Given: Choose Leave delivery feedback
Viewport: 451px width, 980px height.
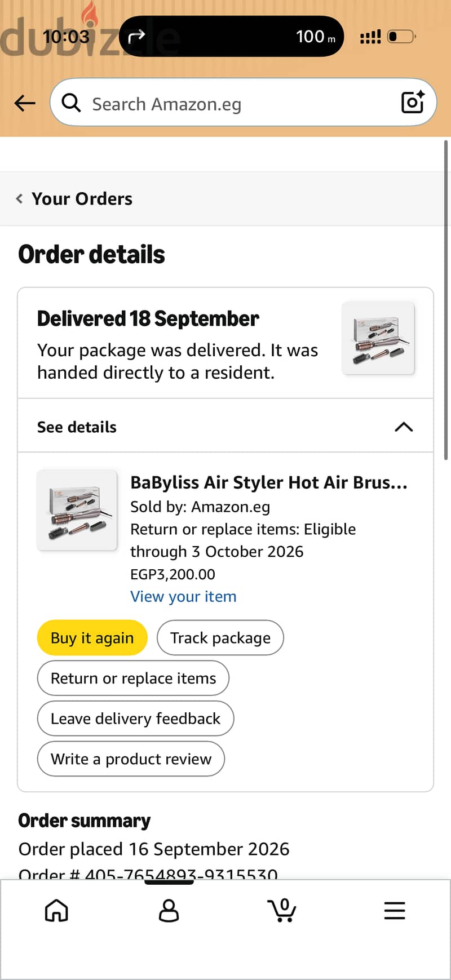Looking at the screenshot, I should click(x=135, y=719).
